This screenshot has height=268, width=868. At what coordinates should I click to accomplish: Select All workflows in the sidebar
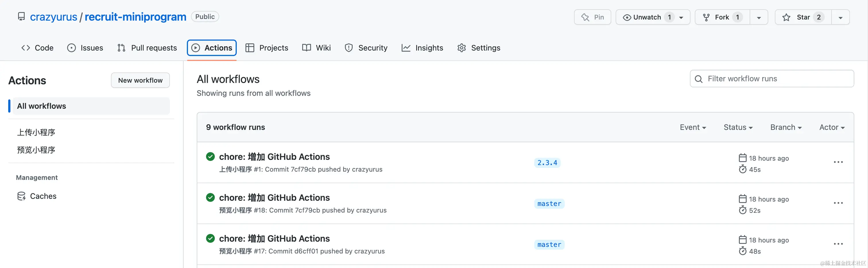click(91, 106)
